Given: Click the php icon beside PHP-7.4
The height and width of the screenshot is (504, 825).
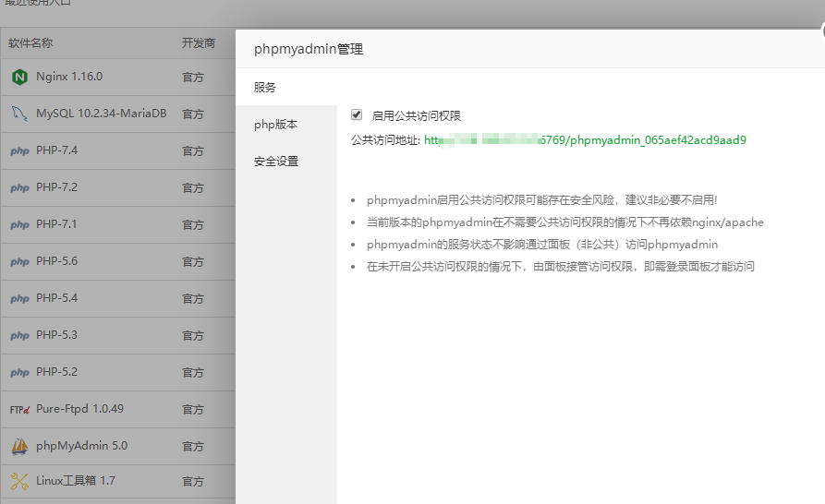Looking at the screenshot, I should (19, 151).
